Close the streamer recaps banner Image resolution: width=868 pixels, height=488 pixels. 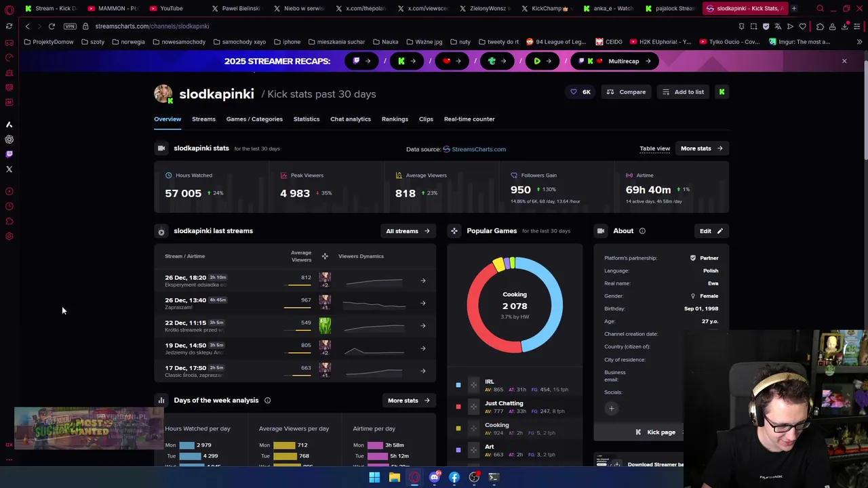[x=844, y=61]
